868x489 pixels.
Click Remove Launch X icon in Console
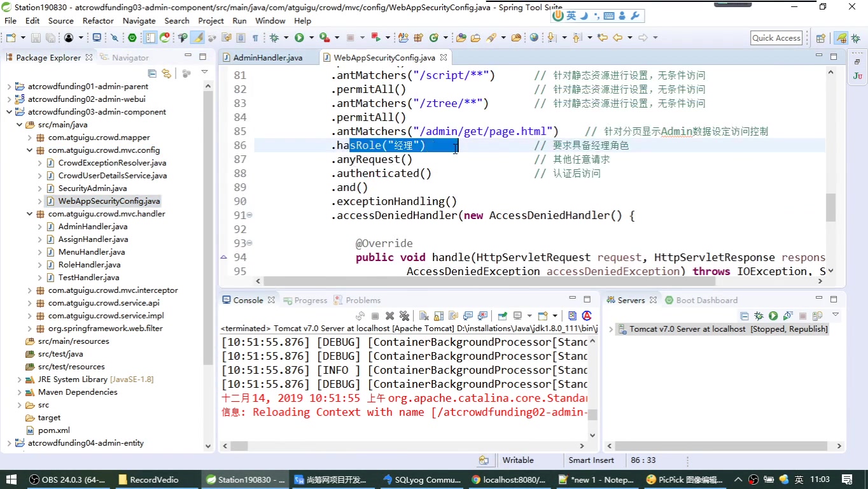pos(389,316)
